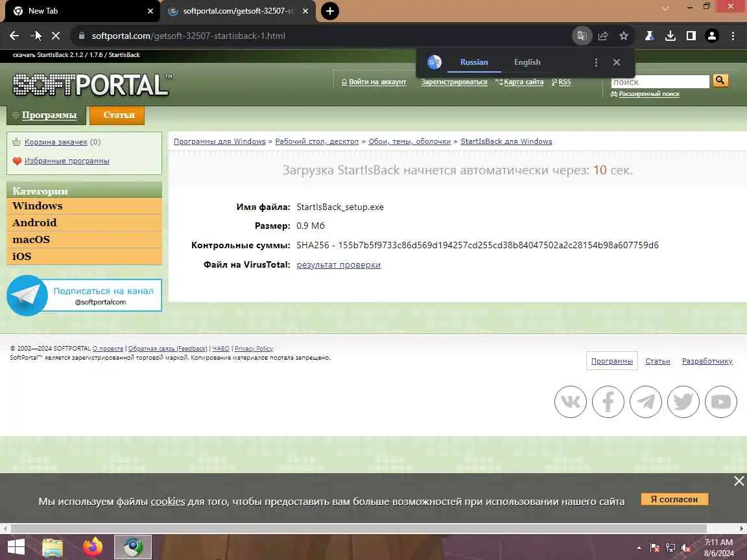Open Обратная связь (Feedback) link
This screenshot has width=747, height=560.
[168, 349]
